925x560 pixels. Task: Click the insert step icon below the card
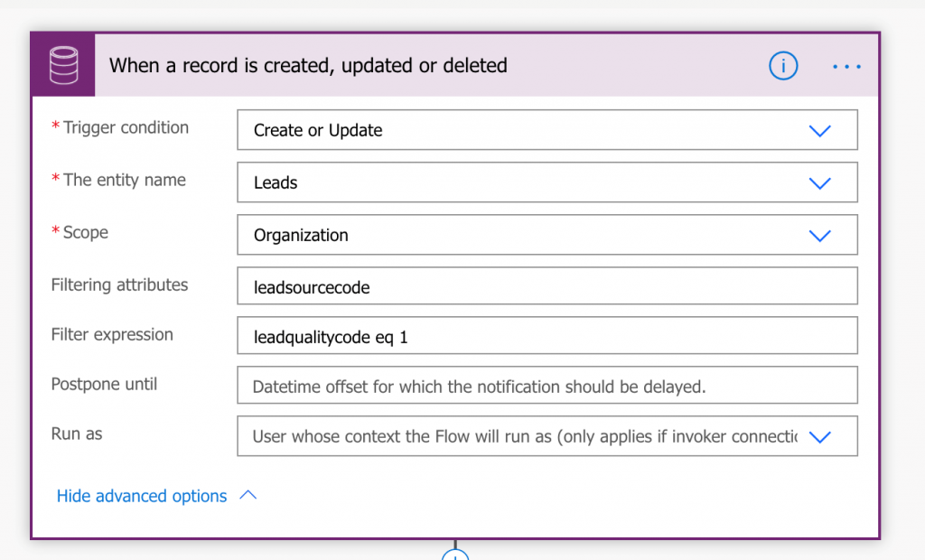pos(455,555)
